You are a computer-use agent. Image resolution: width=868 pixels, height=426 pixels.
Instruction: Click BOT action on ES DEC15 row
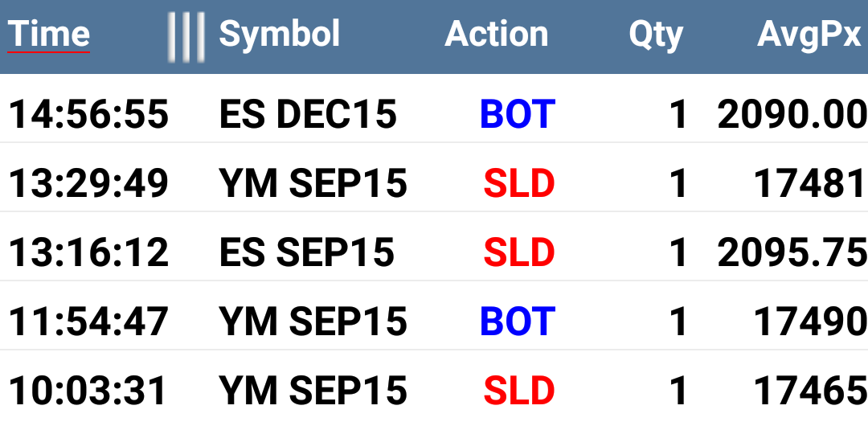coord(517,115)
